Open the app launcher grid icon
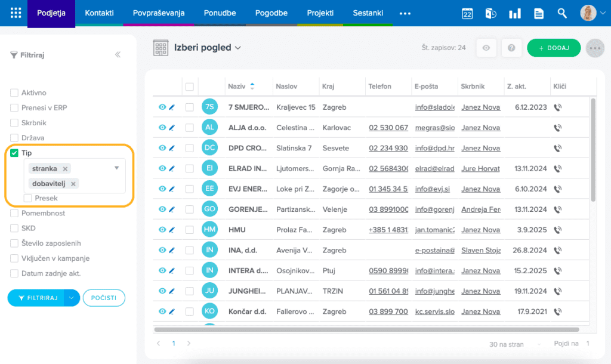611x364 pixels. click(16, 13)
